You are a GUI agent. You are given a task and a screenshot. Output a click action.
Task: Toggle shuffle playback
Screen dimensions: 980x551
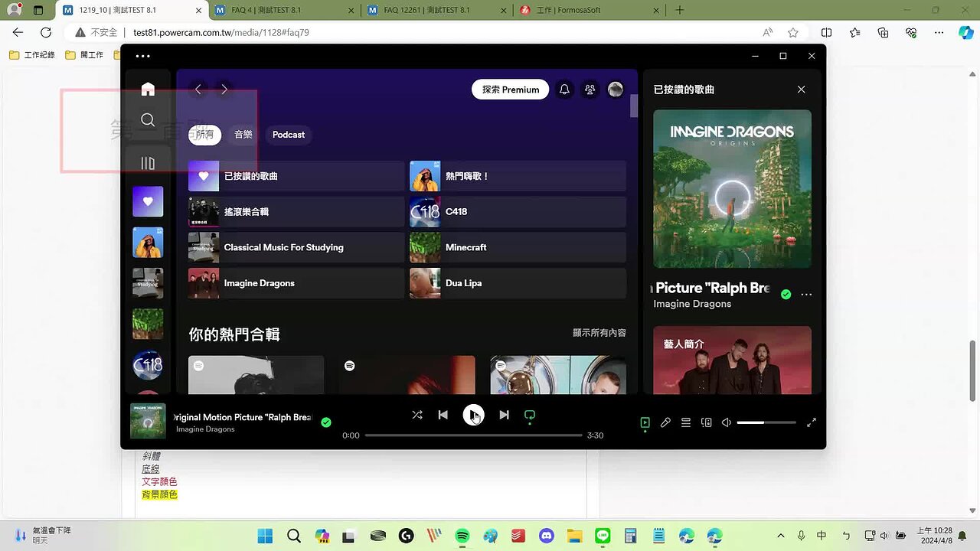coord(417,415)
